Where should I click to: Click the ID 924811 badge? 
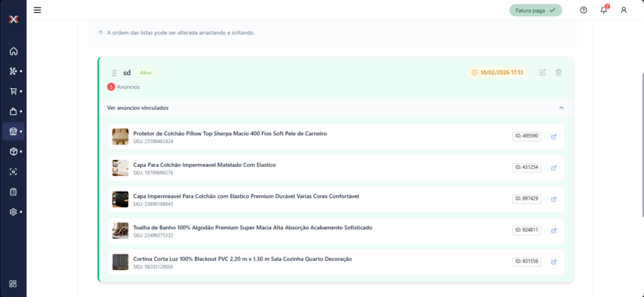[526, 230]
